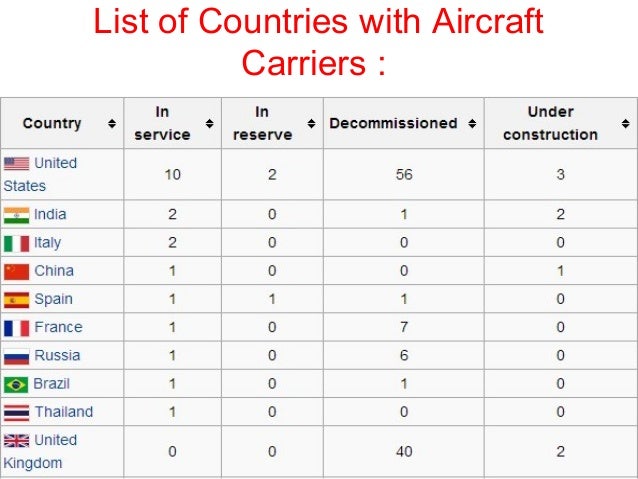Open the France country link
638x479 pixels.
[58, 327]
